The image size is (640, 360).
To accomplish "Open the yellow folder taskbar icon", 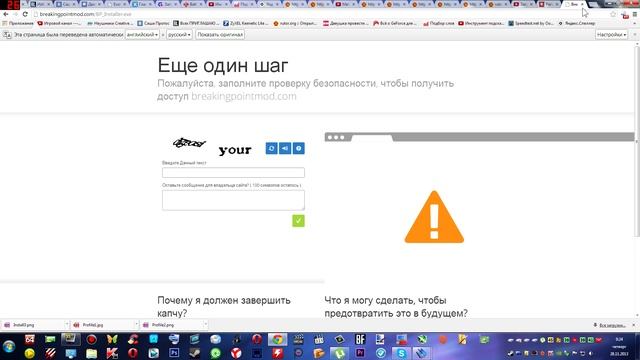I will [91, 353].
